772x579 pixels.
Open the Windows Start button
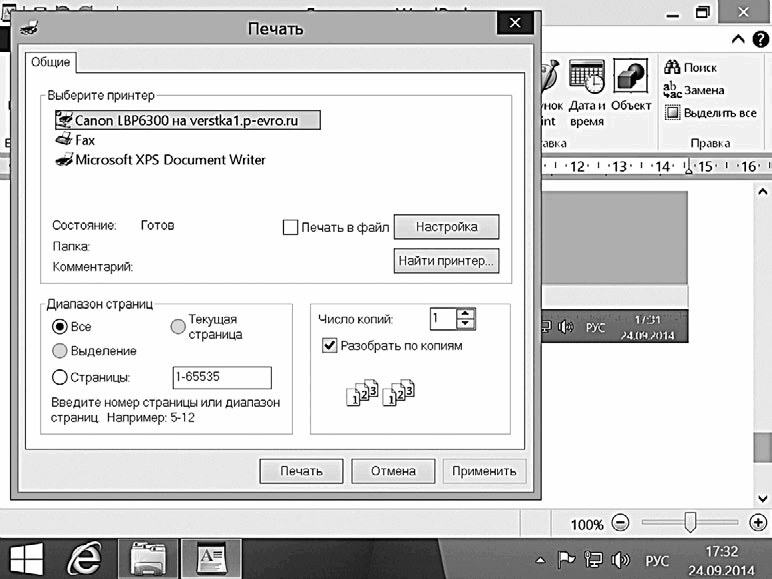pos(27,559)
